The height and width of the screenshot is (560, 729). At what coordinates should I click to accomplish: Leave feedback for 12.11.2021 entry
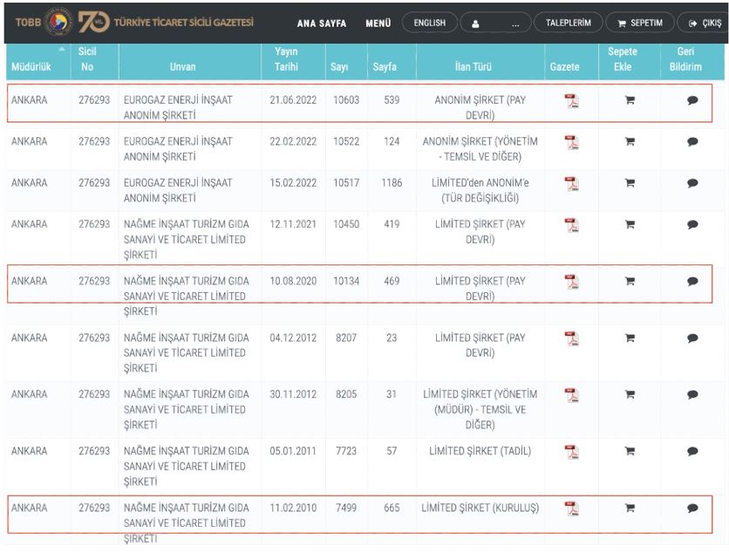tap(692, 225)
